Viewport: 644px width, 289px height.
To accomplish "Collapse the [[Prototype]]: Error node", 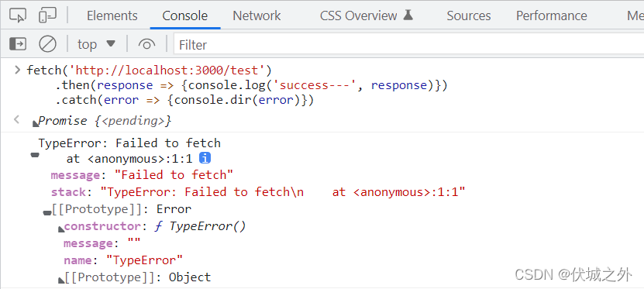I will pyautogui.click(x=46, y=212).
